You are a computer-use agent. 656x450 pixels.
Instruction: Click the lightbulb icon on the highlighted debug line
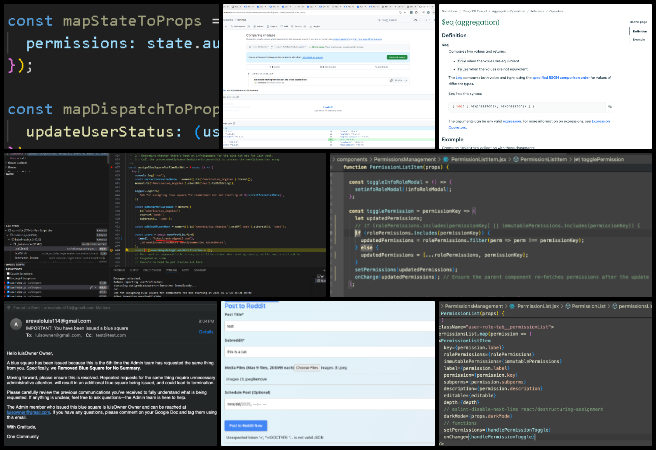(127, 250)
